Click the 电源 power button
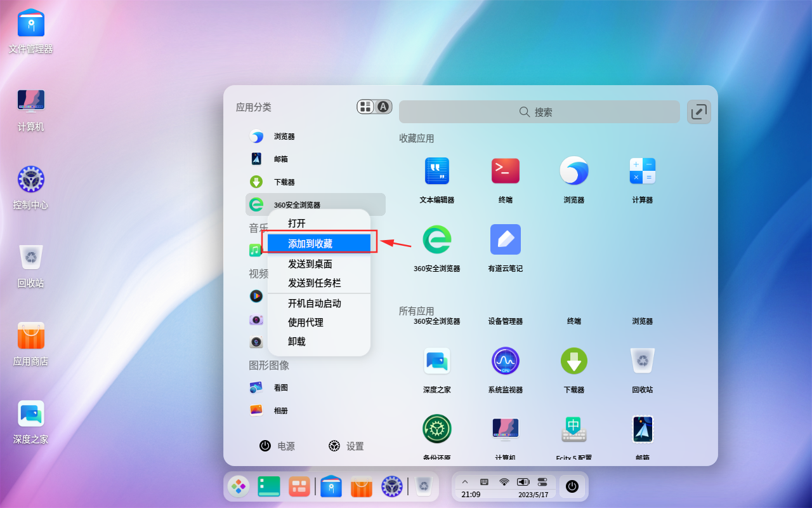The height and width of the screenshot is (508, 812). pos(277,446)
